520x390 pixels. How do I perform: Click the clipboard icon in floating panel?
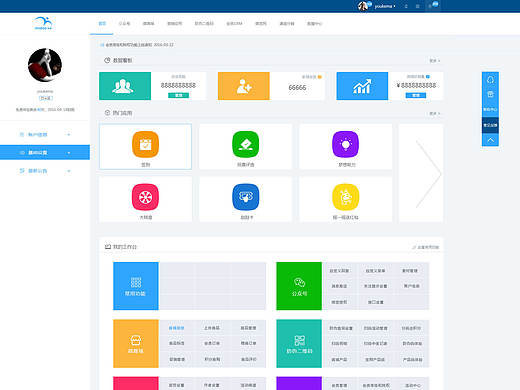point(490,94)
